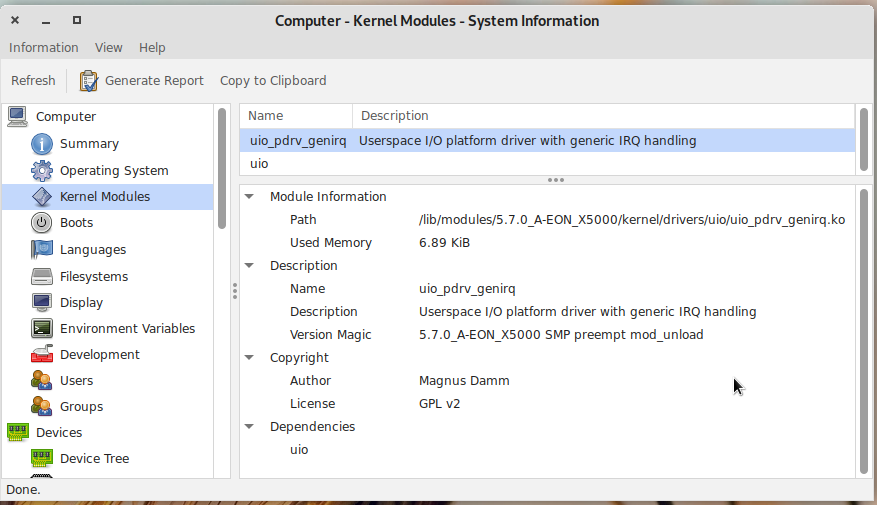
Task: Collapse the Dependencies section
Action: click(249, 427)
